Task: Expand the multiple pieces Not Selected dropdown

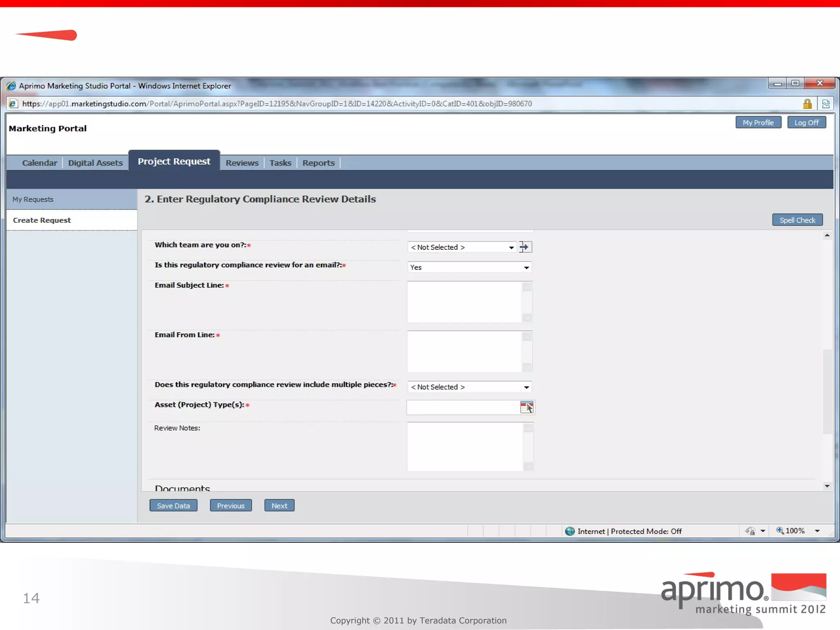Action: coord(526,387)
